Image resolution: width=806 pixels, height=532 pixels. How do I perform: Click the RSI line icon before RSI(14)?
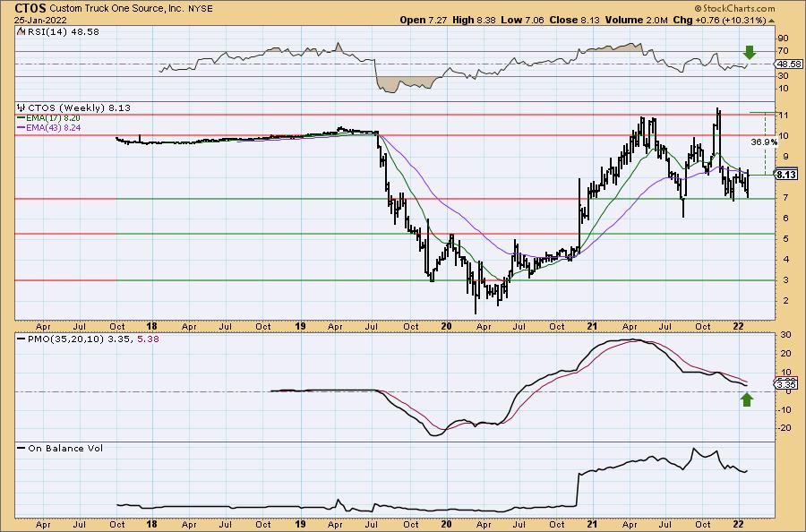click(x=21, y=31)
